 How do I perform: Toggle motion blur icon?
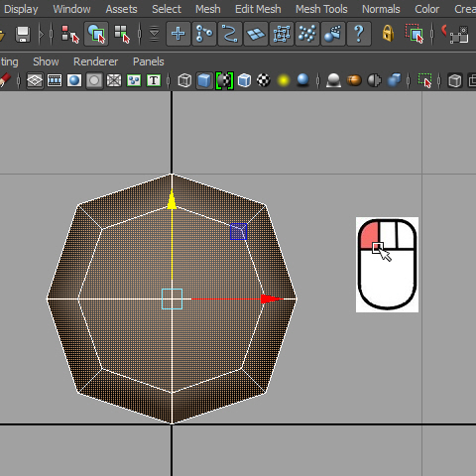[354, 80]
